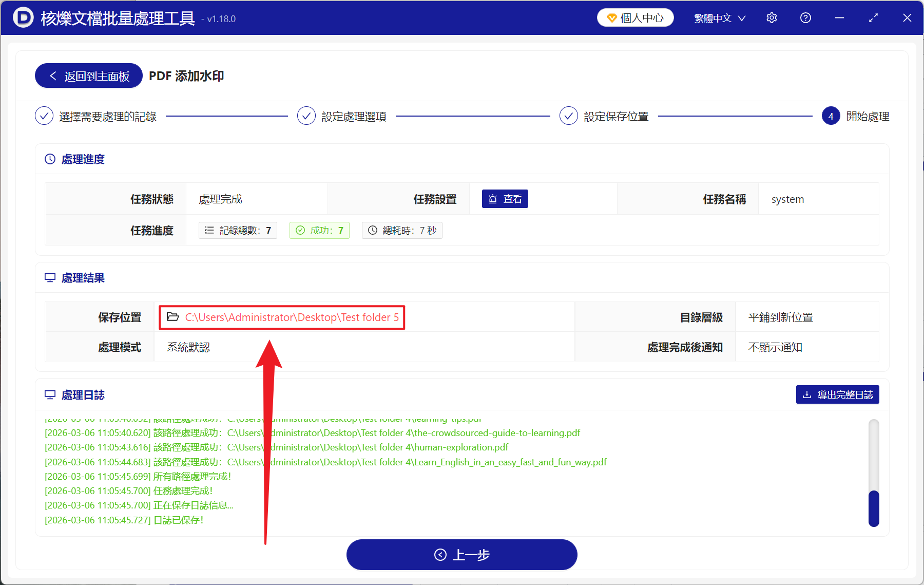The height and width of the screenshot is (585, 924).
Task: Click the 總耗時 timer icon
Action: click(x=373, y=230)
